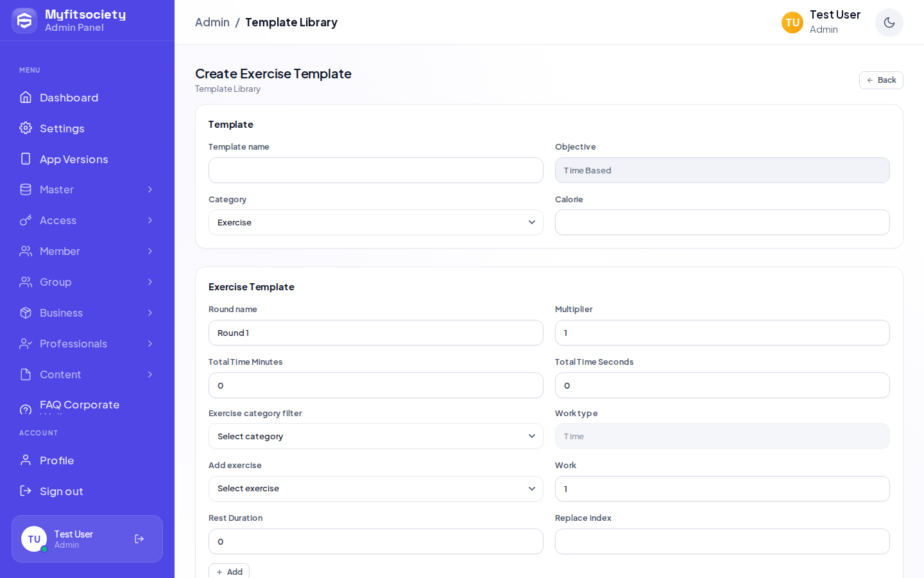The image size is (924, 578).
Task: Click the Master database icon
Action: 26,189
